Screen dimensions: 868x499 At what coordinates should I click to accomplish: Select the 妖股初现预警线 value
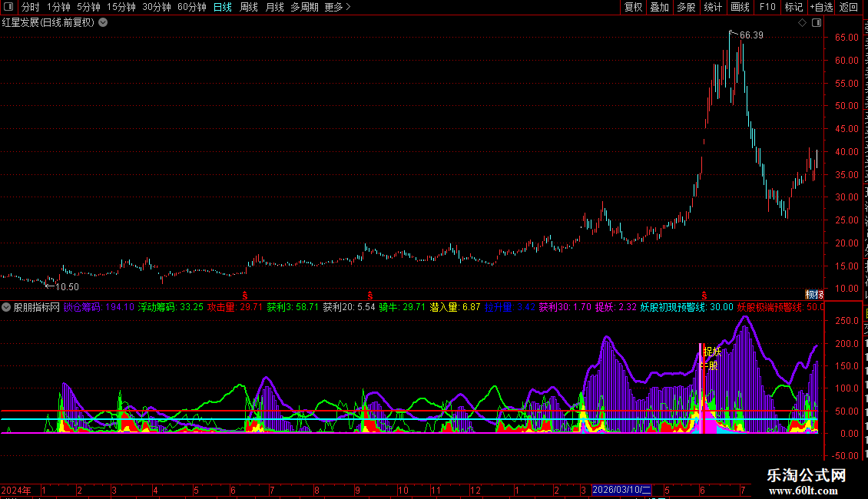coord(687,307)
